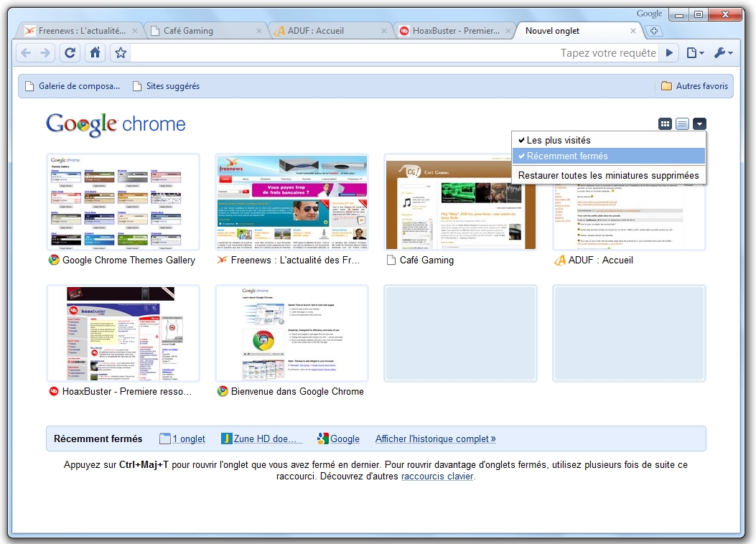Click the address bar input field

click(394, 52)
